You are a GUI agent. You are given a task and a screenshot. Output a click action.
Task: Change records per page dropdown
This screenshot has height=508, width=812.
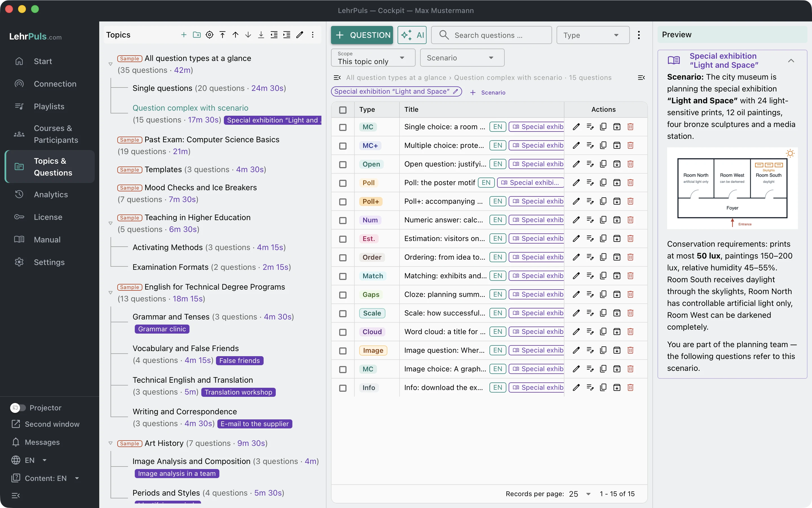tap(580, 494)
